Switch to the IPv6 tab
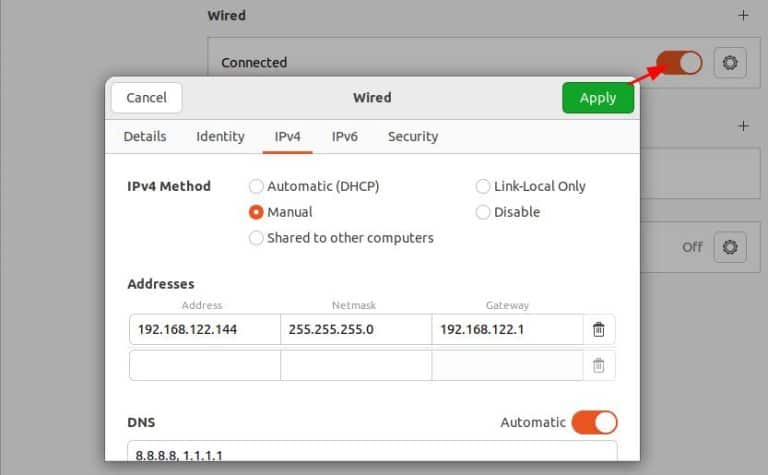The height and width of the screenshot is (475, 768). 345,137
